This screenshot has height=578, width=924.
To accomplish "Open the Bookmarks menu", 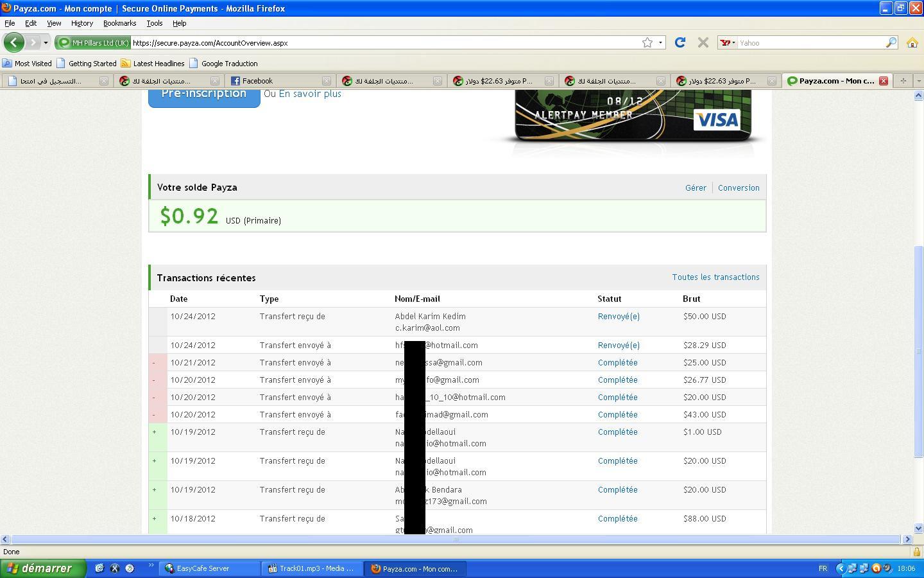I will tap(119, 23).
